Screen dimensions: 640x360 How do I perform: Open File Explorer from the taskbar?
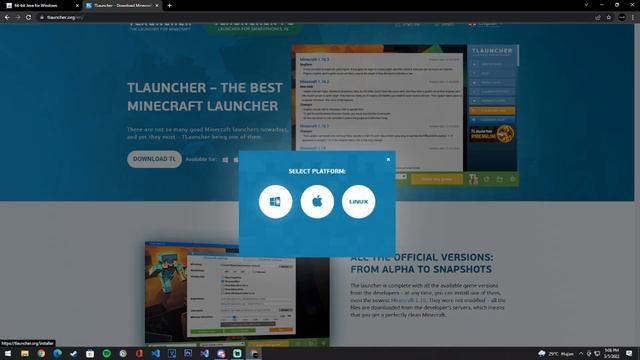coord(24,353)
